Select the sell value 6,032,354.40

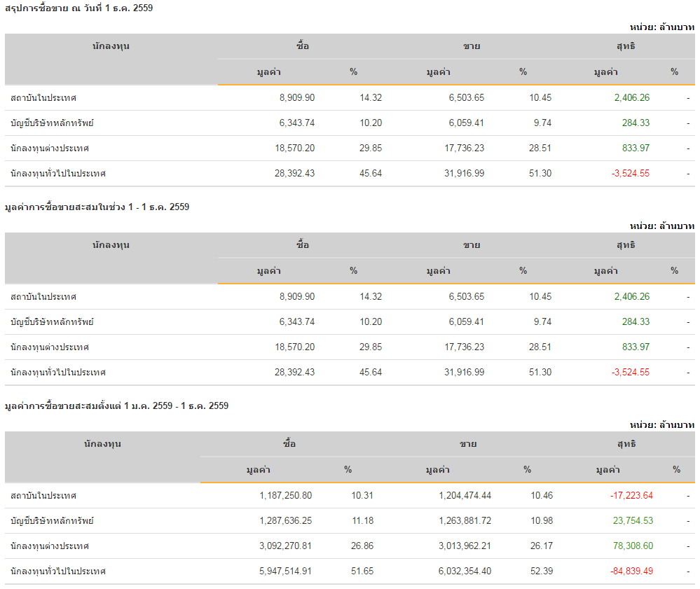(465, 571)
